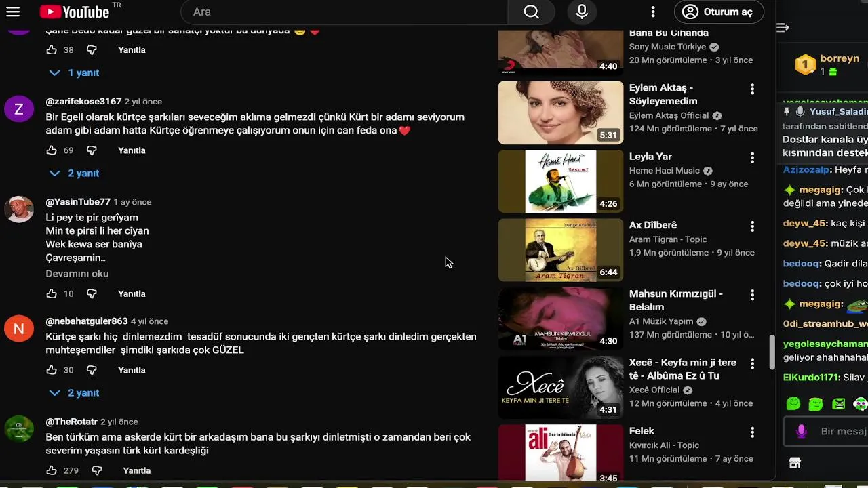The height and width of the screenshot is (488, 868).
Task: Play the Leyla Yar video thumbnail
Action: 561,181
